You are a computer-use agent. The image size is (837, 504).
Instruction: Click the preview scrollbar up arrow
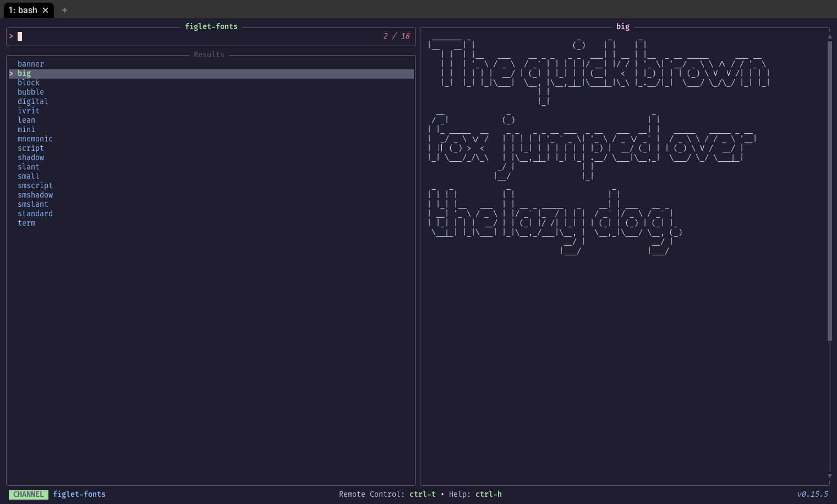tap(830, 37)
